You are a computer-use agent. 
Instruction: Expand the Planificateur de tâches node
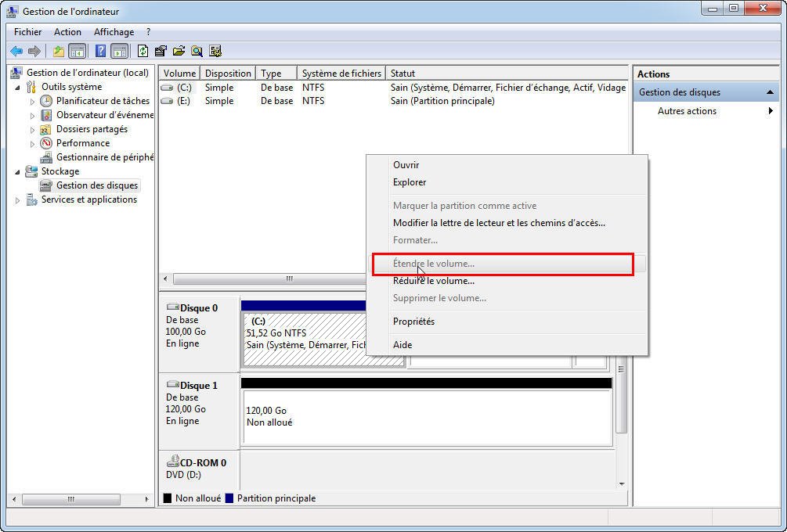click(x=33, y=102)
